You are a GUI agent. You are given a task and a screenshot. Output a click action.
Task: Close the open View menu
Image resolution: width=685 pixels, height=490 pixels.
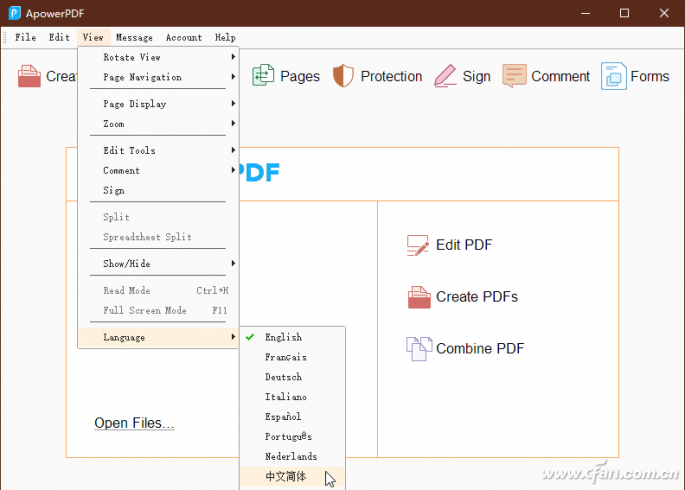pos(93,38)
